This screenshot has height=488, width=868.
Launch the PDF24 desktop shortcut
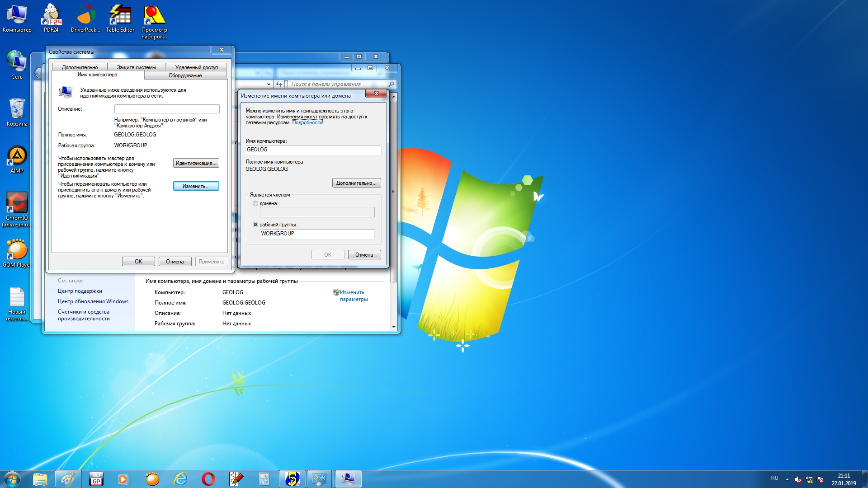(51, 18)
